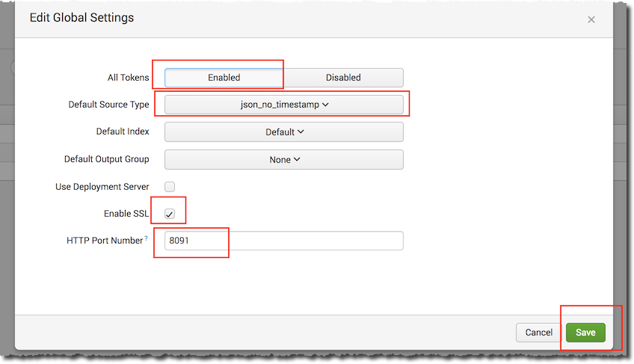Open the HTTP Port Number help tooltip
This screenshot has width=634, height=364.
coord(146,238)
